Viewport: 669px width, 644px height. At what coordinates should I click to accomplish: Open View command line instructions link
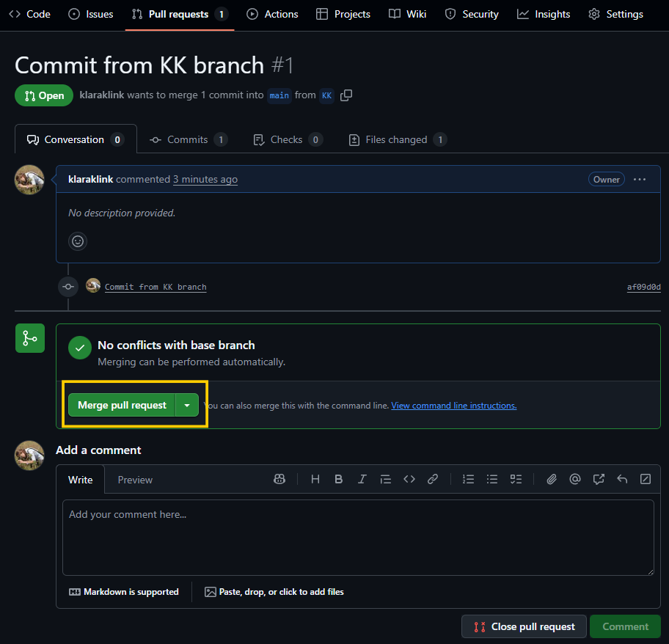click(x=453, y=406)
